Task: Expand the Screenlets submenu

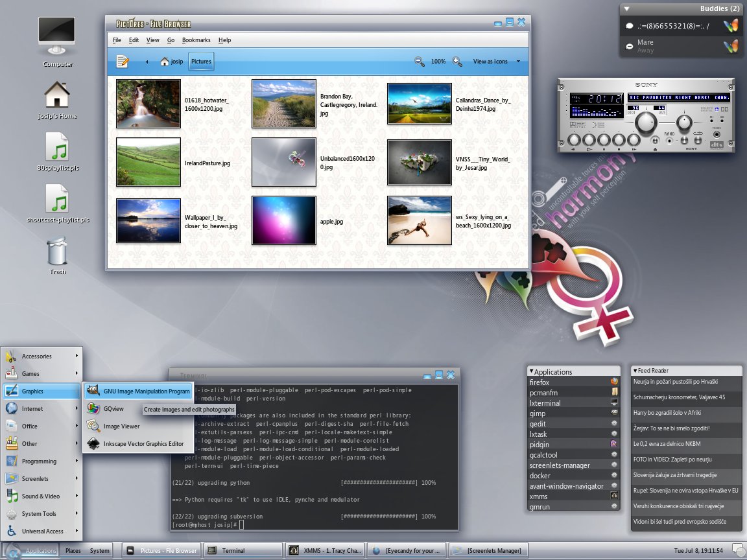Action: 41,478
